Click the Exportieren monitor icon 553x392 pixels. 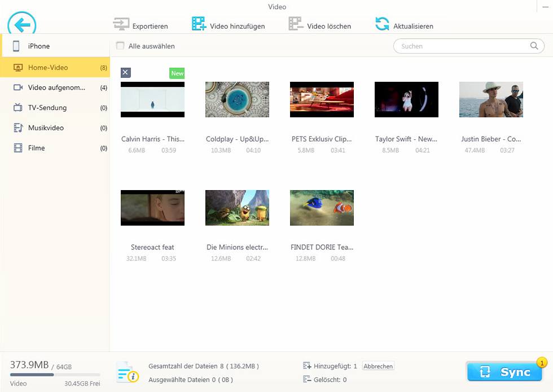tap(121, 24)
